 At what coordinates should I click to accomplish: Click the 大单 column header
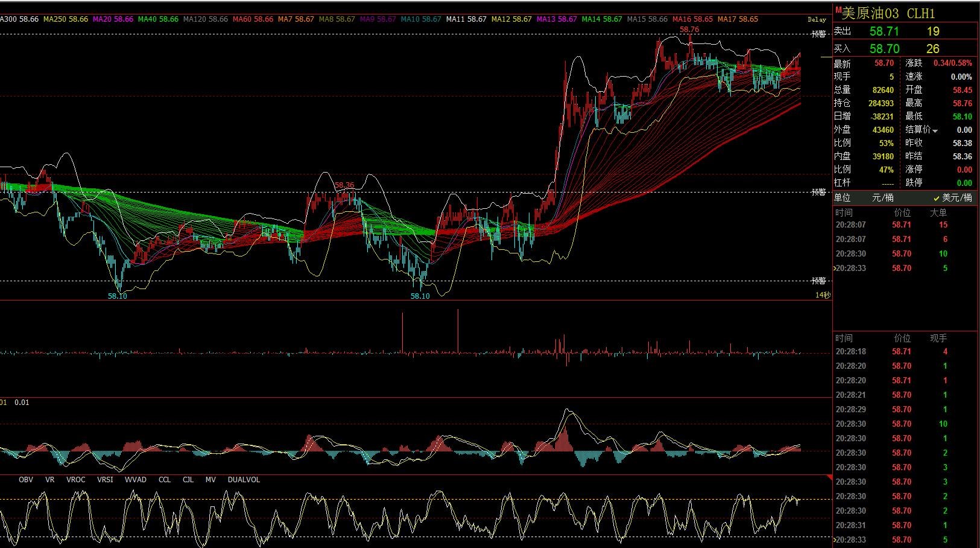(x=938, y=212)
